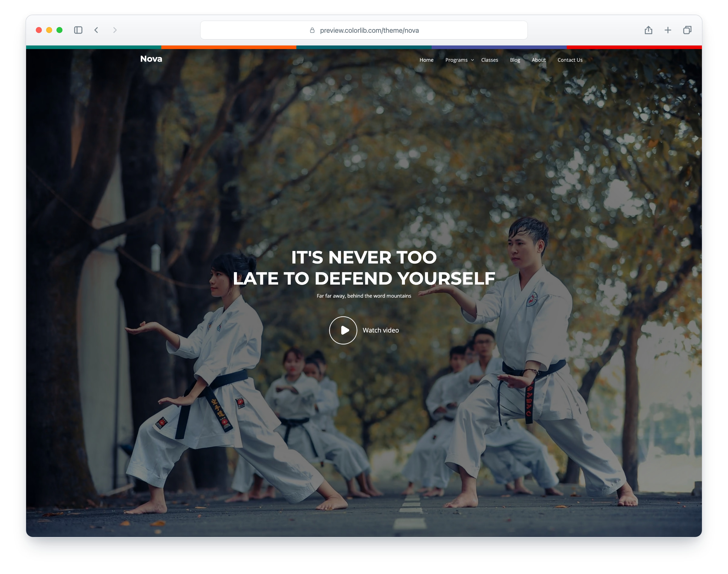The width and height of the screenshot is (728, 574).
Task: Open the Programs menu item
Action: click(x=456, y=60)
